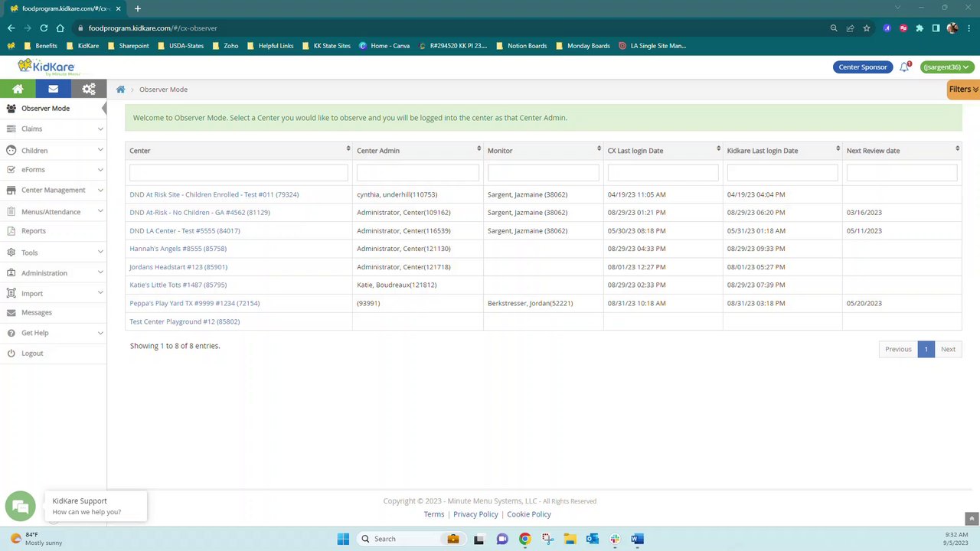The image size is (980, 551).
Task: Open Chrome from the taskbar
Action: [524, 539]
